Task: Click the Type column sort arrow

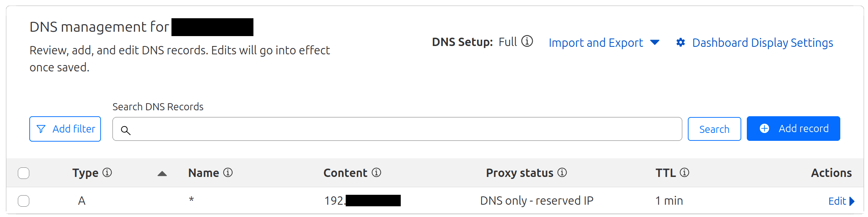Action: click(162, 173)
